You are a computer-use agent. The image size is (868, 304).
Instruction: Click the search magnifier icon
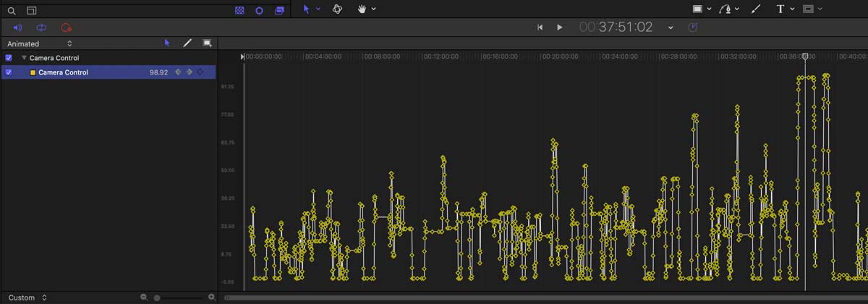(x=11, y=11)
